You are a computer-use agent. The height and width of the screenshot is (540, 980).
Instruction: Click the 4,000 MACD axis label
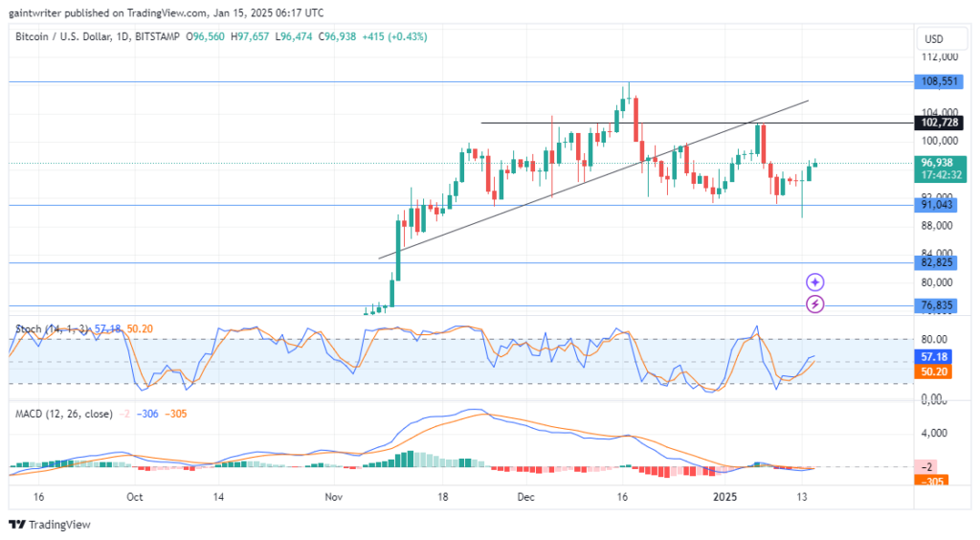click(934, 433)
